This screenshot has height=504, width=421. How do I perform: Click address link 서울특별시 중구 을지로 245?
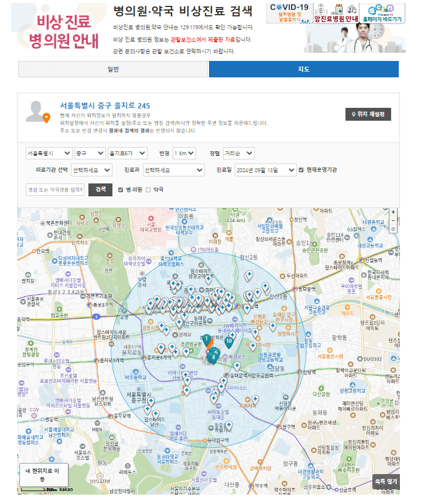tap(105, 105)
